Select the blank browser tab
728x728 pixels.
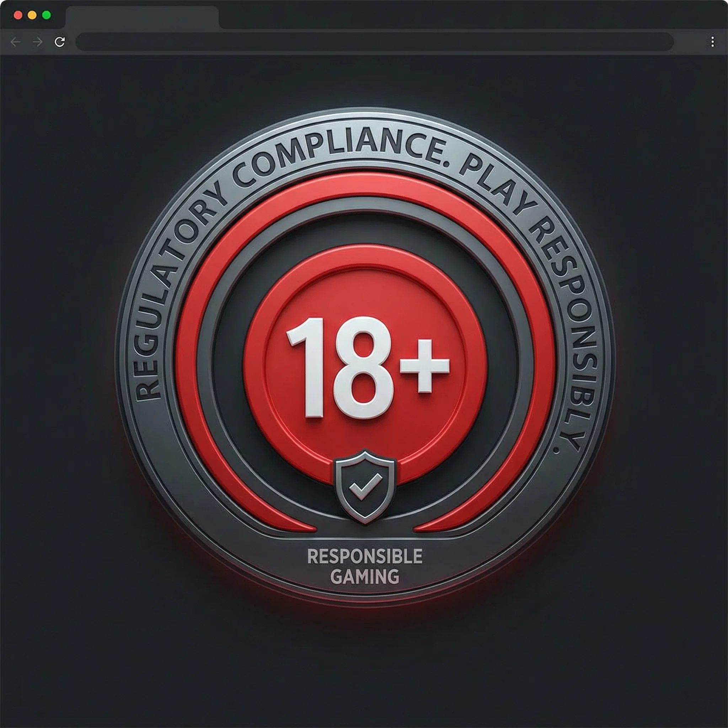click(143, 17)
